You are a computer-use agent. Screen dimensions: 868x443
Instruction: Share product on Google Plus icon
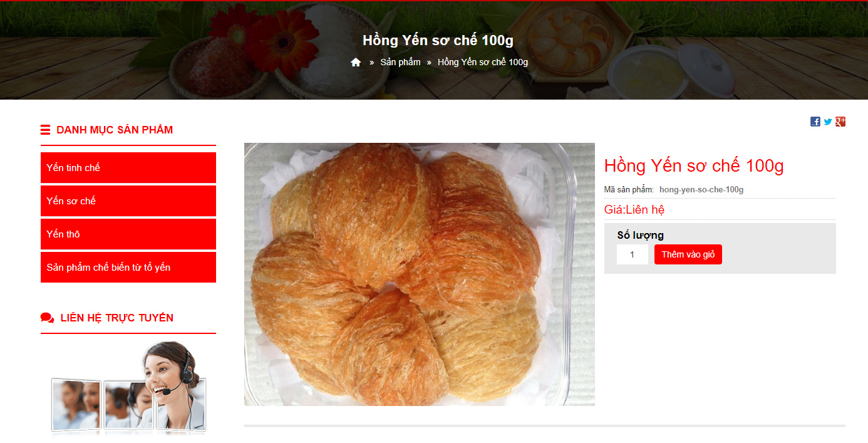pos(840,122)
